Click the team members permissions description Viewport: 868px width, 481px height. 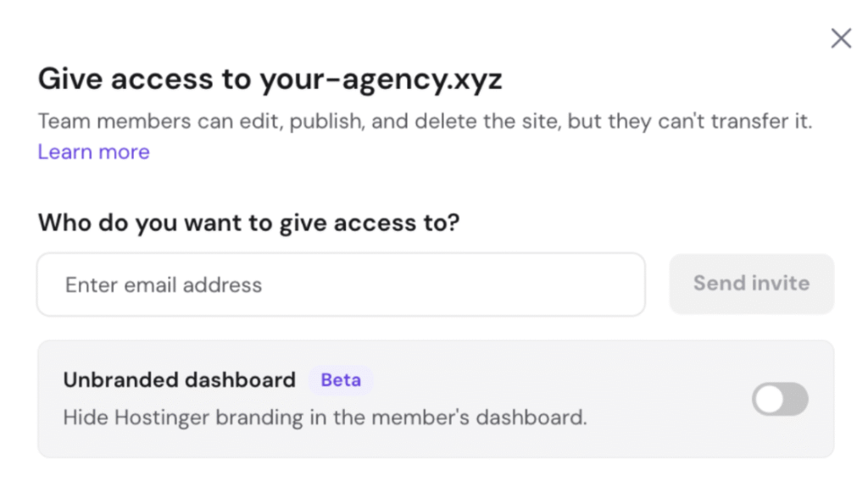pyautogui.click(x=424, y=121)
